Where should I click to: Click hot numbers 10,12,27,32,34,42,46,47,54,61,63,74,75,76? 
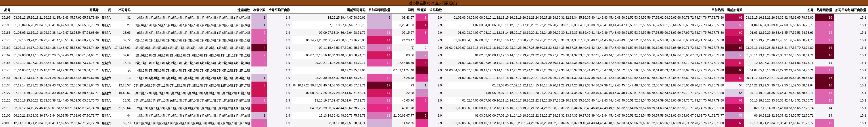click(x=784, y=63)
